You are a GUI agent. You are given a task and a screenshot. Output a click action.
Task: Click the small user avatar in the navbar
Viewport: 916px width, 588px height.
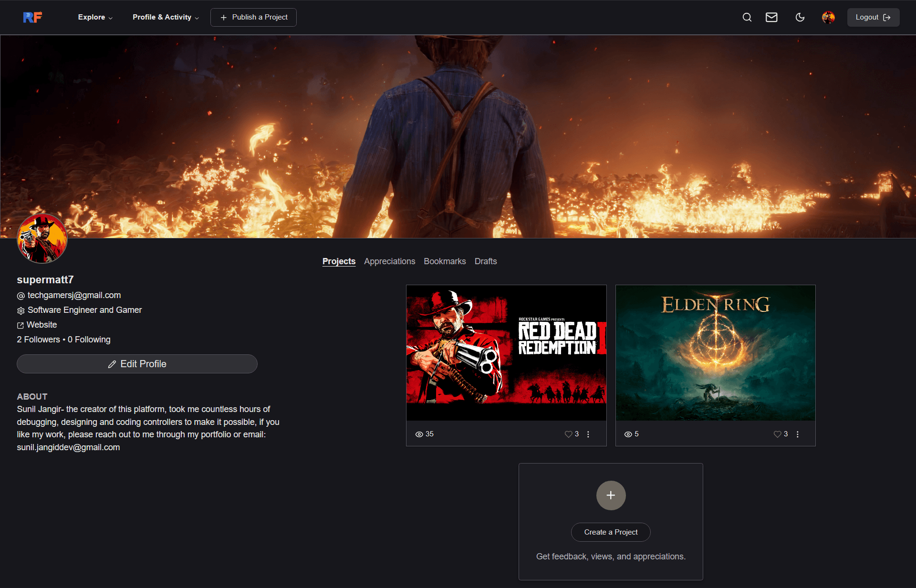coord(828,17)
